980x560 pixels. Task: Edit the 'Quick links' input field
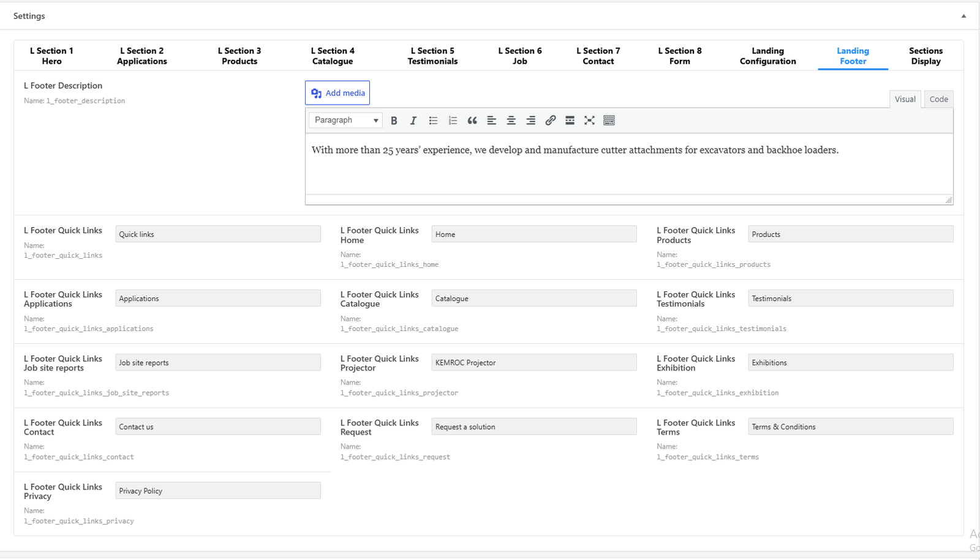[x=218, y=234]
